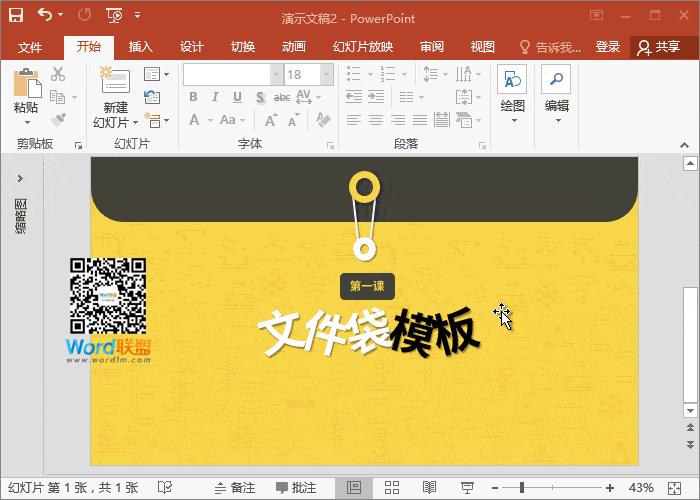700x500 pixels.
Task: Open the font size dropdown
Action: (325, 74)
